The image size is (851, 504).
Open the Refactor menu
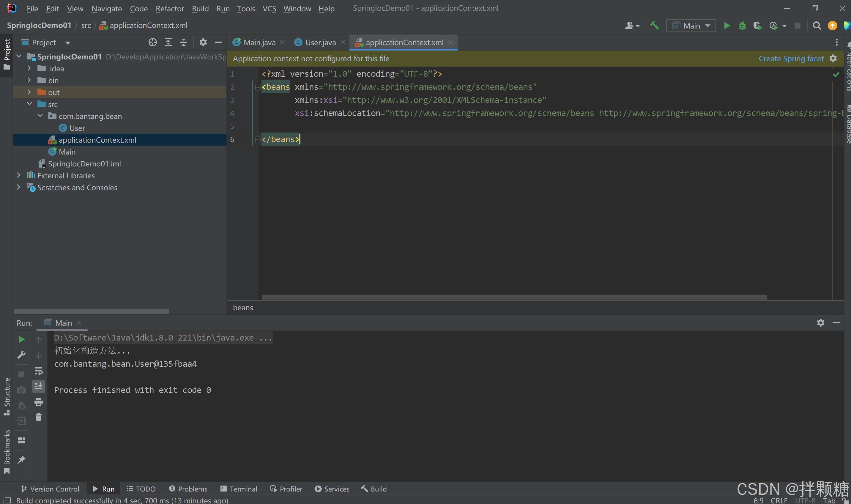[169, 9]
